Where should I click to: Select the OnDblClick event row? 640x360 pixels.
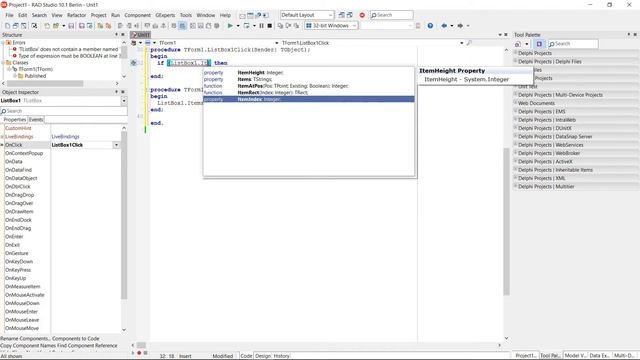[x=63, y=187]
